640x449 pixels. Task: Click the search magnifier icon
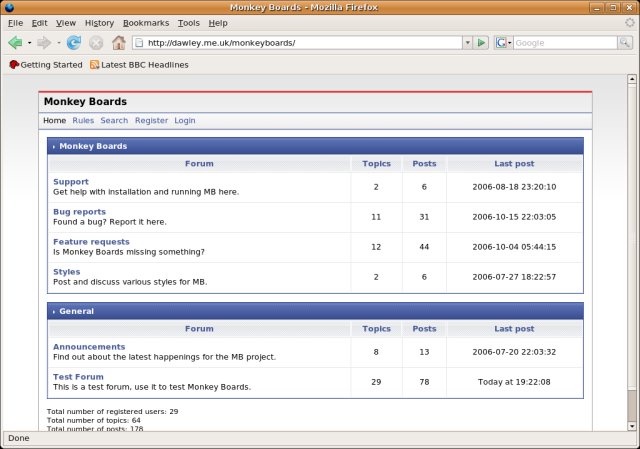tap(625, 43)
